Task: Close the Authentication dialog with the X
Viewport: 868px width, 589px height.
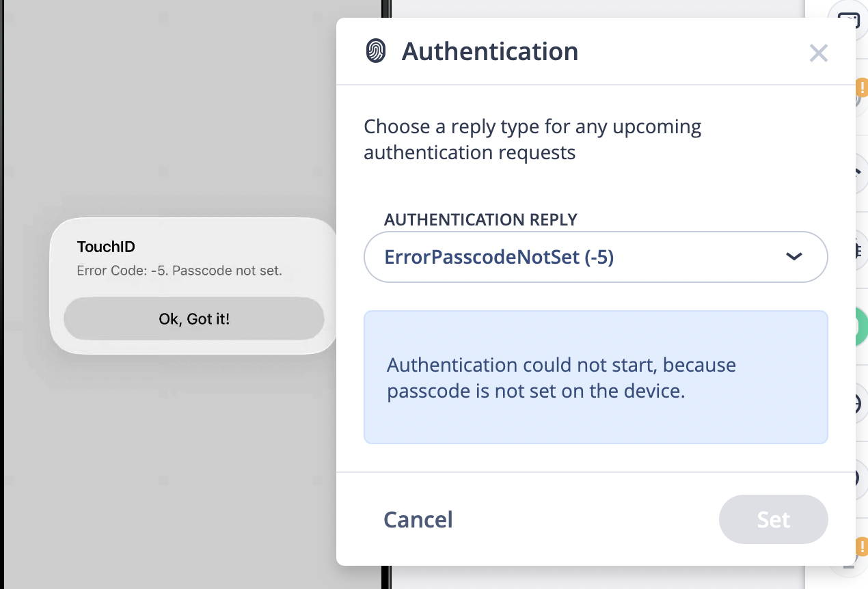Action: (818, 53)
